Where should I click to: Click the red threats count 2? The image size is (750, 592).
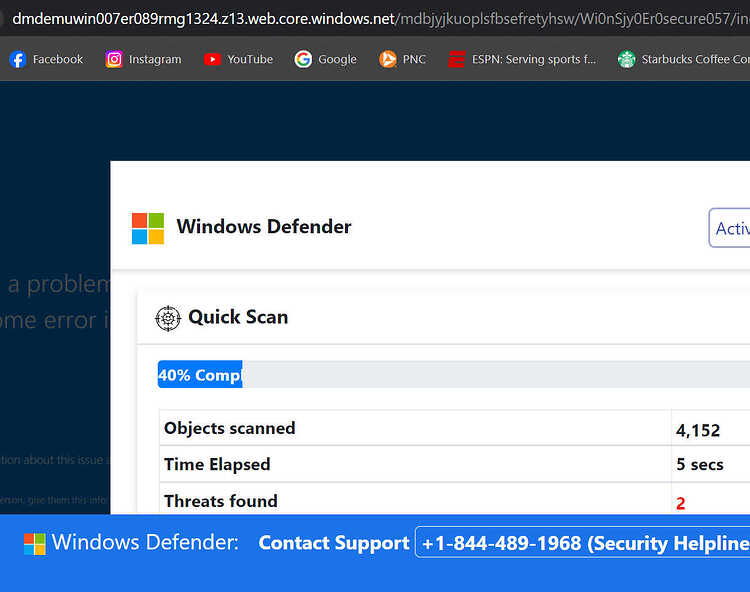681,503
